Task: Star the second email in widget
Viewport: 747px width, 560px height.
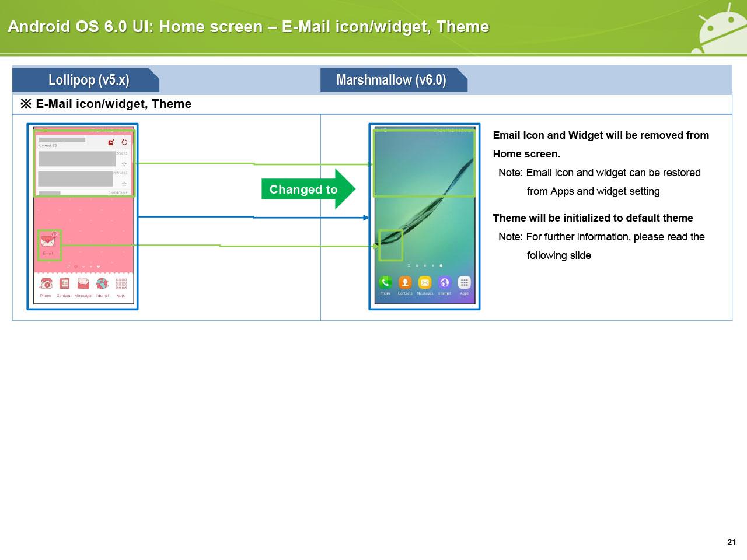Action: tap(124, 184)
